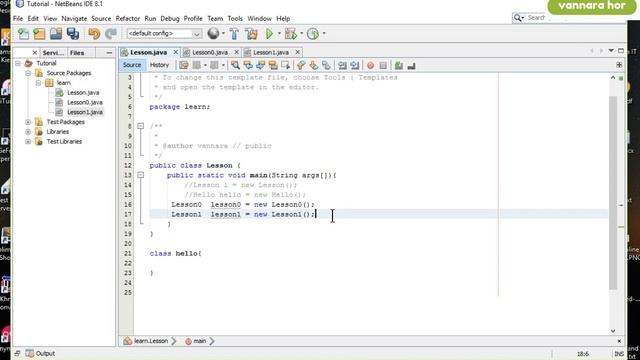Click the New File toolbar icon
The height and width of the screenshot is (360, 640).
click(23, 33)
